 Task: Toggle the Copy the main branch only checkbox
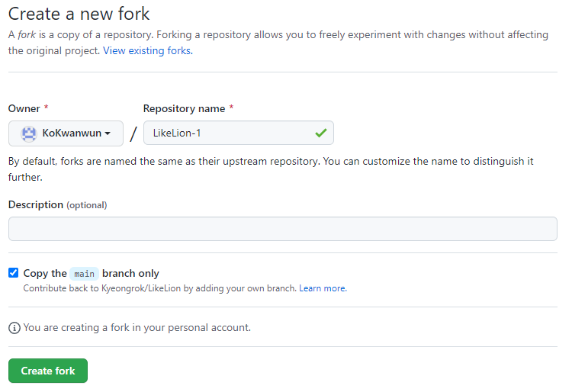coord(13,273)
